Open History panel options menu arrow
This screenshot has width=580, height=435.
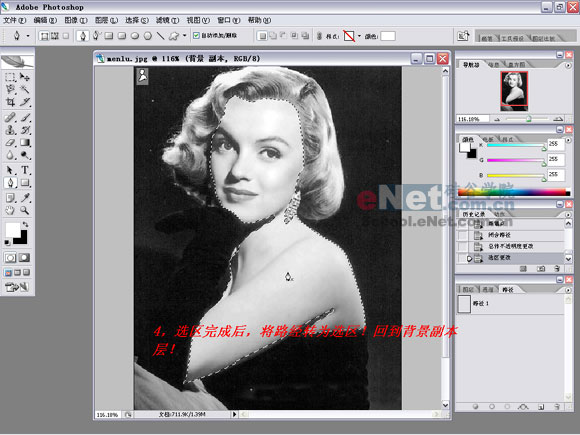tap(568, 215)
